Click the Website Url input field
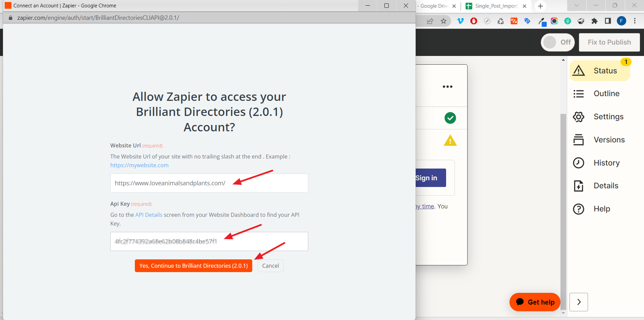The width and height of the screenshot is (644, 320). tap(209, 183)
